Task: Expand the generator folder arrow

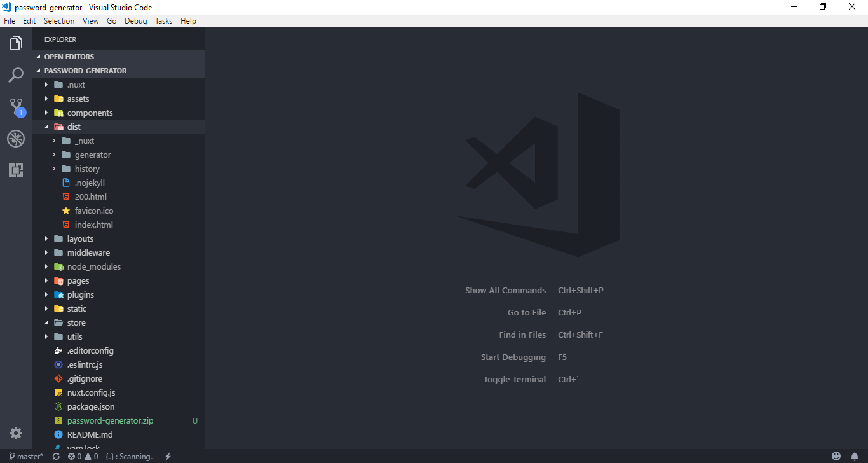Action: click(x=54, y=155)
